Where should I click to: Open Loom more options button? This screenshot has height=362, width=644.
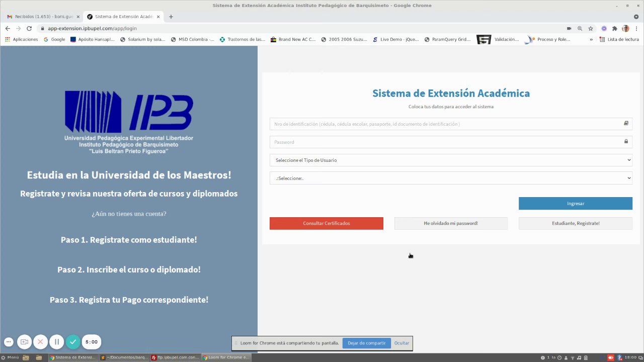click(9, 342)
